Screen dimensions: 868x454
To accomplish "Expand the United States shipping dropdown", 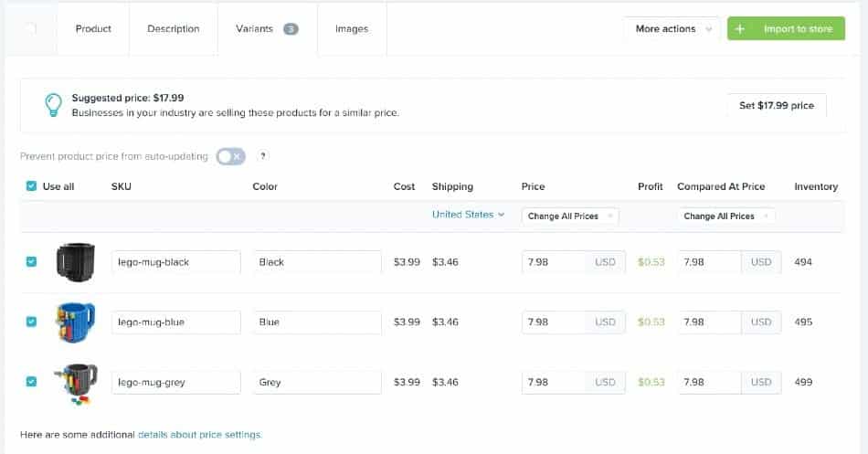I will point(468,215).
